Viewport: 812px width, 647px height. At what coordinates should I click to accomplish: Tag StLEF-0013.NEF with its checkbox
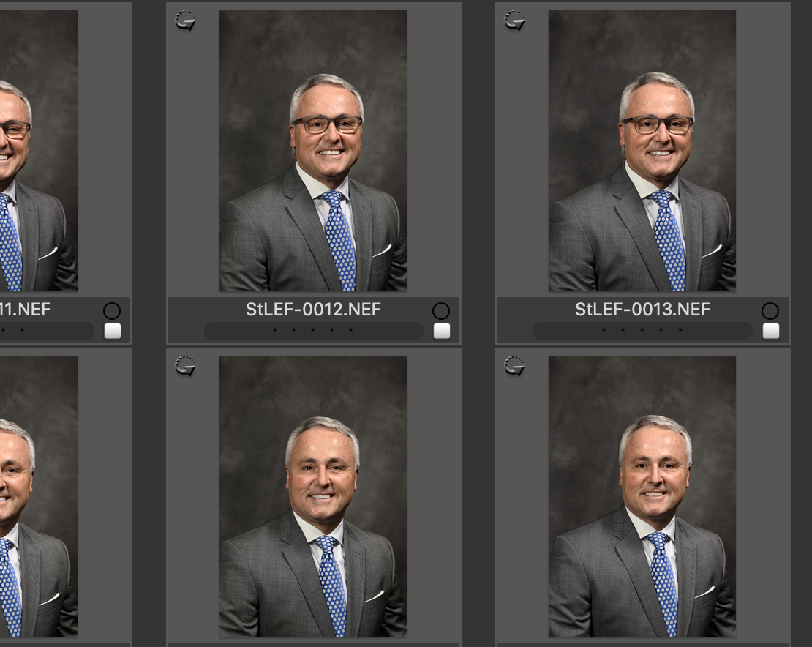click(x=771, y=331)
